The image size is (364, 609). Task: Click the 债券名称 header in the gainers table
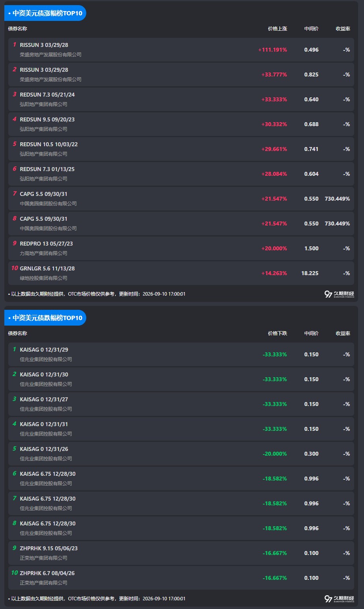tap(18, 29)
